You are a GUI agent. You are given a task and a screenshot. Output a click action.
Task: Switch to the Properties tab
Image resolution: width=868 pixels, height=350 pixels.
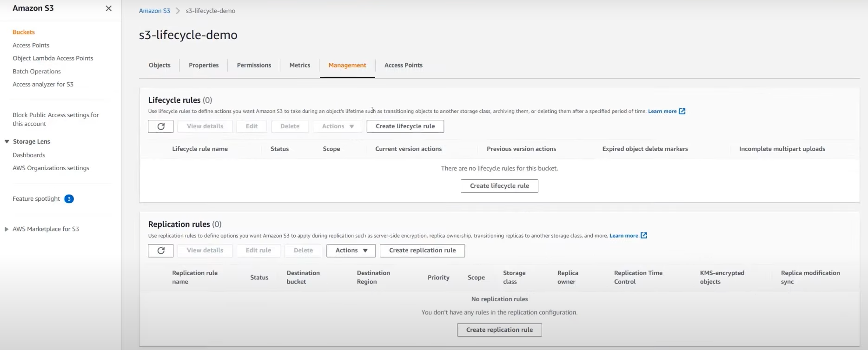[x=204, y=66]
